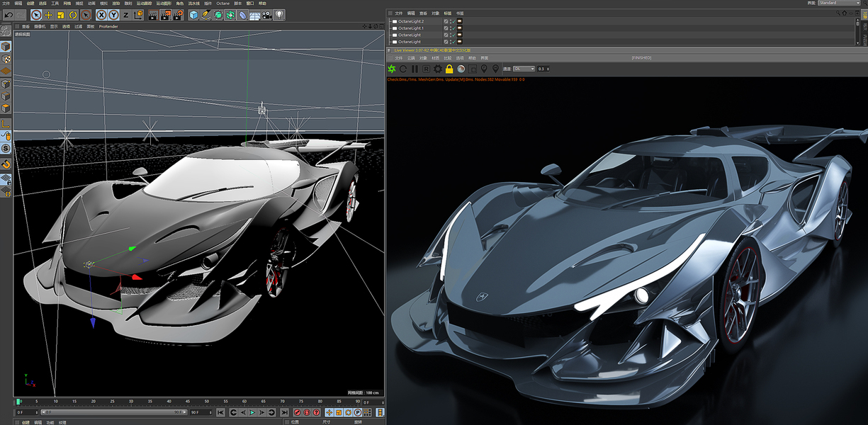This screenshot has height=425, width=868.
Task: Click Render View clapperboard icon
Action: coord(153,15)
